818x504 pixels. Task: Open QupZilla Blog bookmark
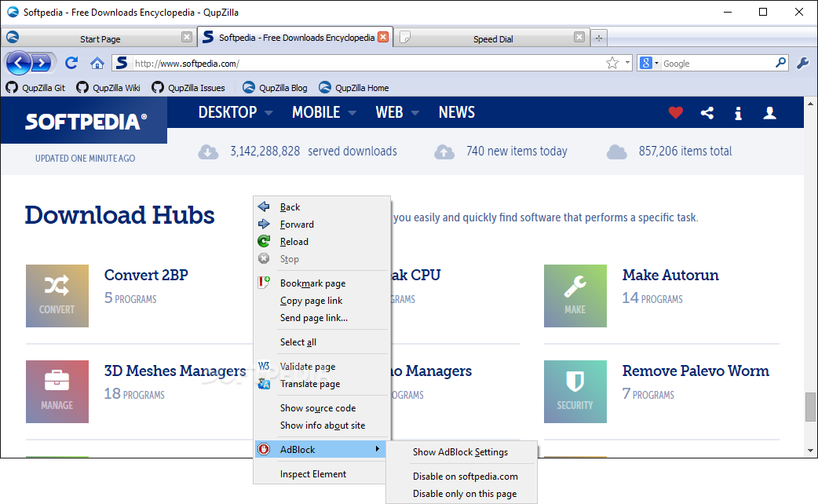pos(275,88)
